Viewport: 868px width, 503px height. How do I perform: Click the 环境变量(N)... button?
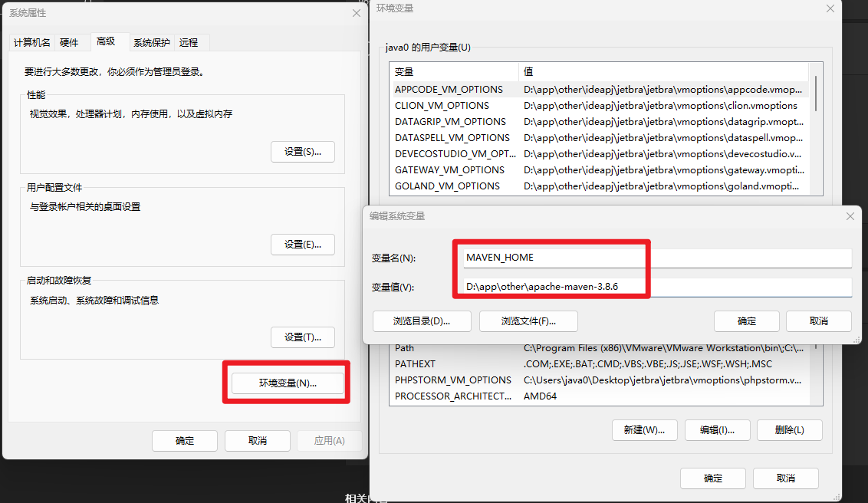(x=288, y=383)
